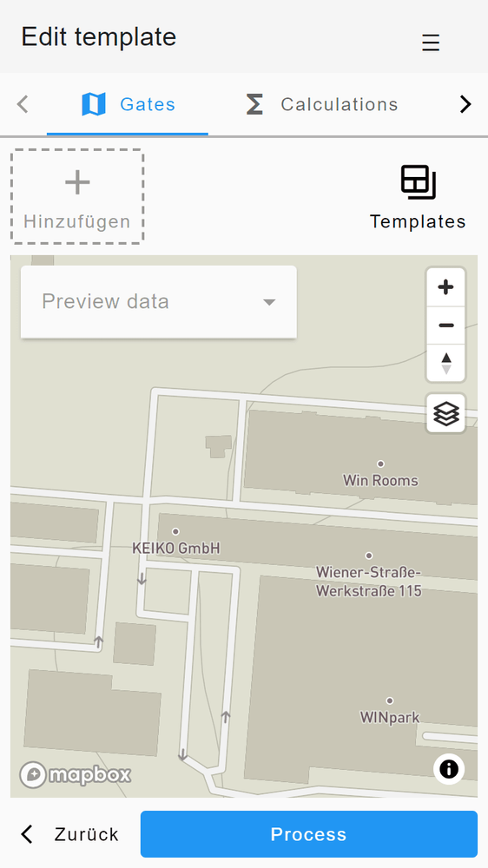Click the blue Process button
The width and height of the screenshot is (488, 868).
(308, 833)
